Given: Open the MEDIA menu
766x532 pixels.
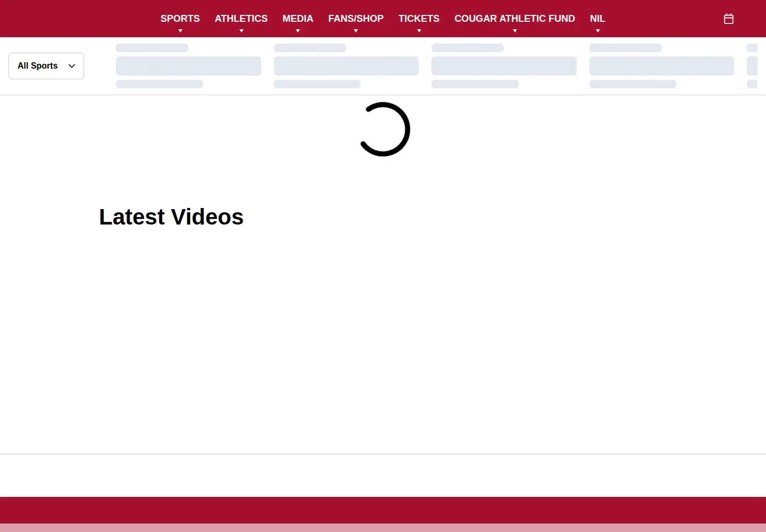Looking at the screenshot, I should [x=298, y=19].
